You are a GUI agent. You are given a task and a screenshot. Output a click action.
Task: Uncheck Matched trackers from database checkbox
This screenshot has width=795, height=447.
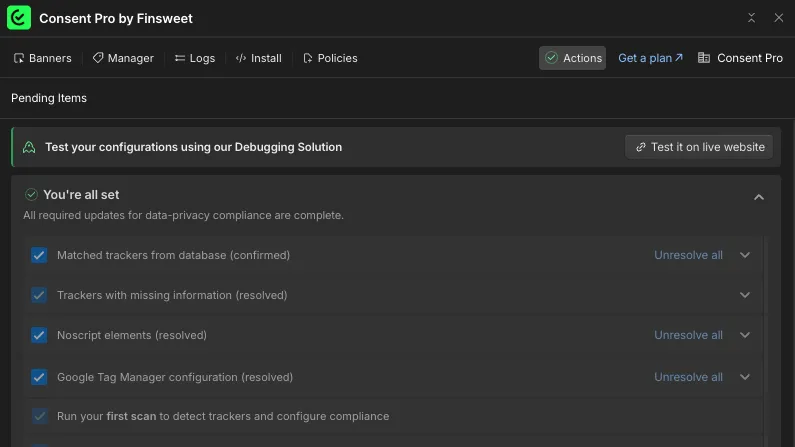point(39,255)
